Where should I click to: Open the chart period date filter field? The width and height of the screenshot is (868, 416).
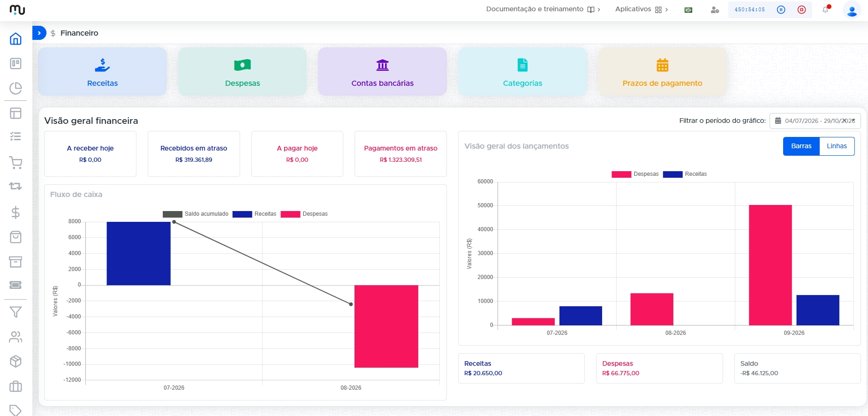[x=815, y=121]
